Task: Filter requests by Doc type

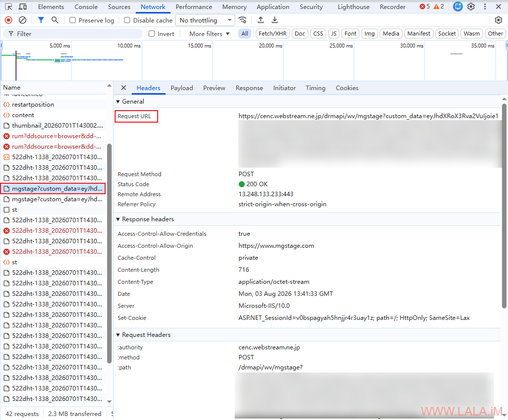Action: pyautogui.click(x=300, y=34)
